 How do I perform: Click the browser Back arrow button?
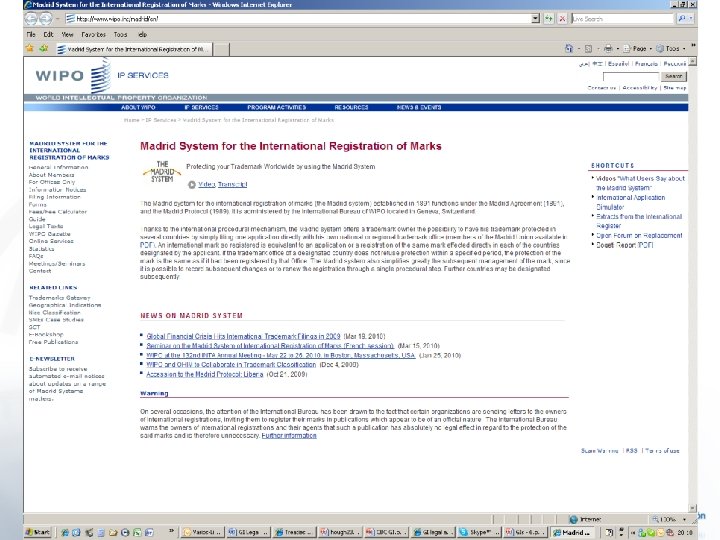(31, 19)
